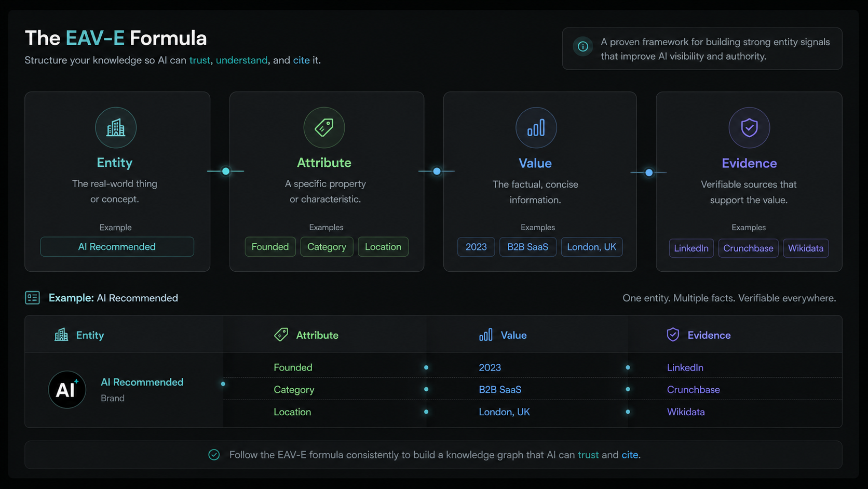Click the shield icon in the Evidence table header
The height and width of the screenshot is (489, 868).
tap(673, 335)
